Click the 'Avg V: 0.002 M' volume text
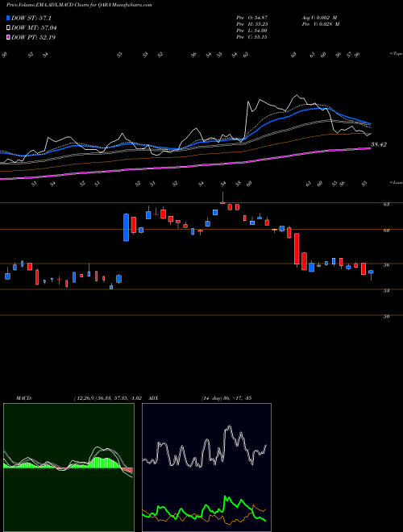Image resolution: width=403 pixels, height=532 pixels. point(319,17)
